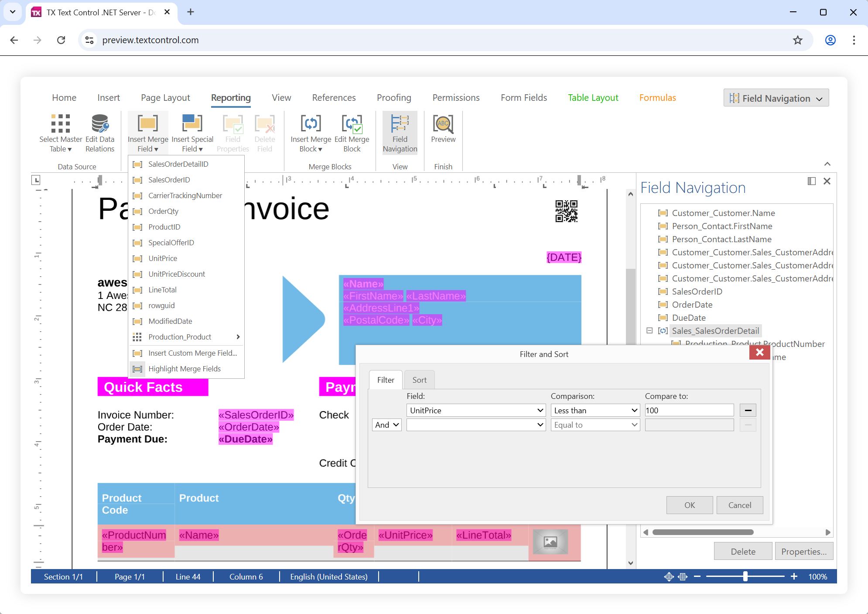
Task: Open the Page Layout ribbon tab
Action: pos(165,98)
